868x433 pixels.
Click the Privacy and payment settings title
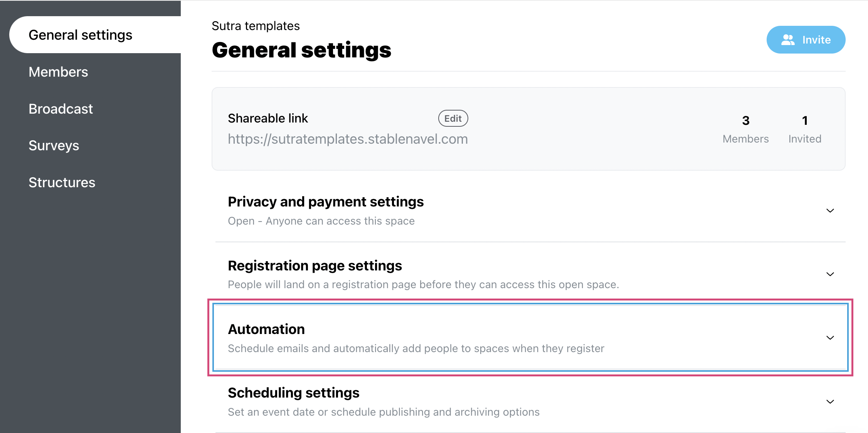[326, 202]
